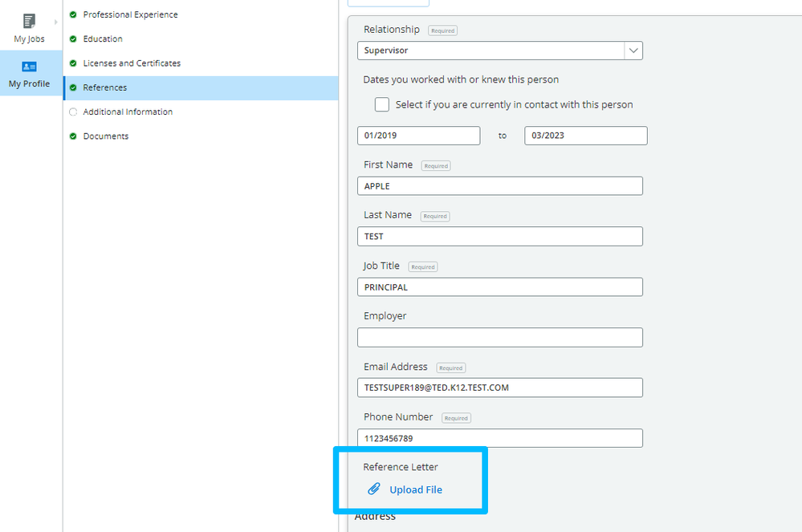Click the end date field showing 03/2023
The width and height of the screenshot is (802, 532).
click(585, 135)
